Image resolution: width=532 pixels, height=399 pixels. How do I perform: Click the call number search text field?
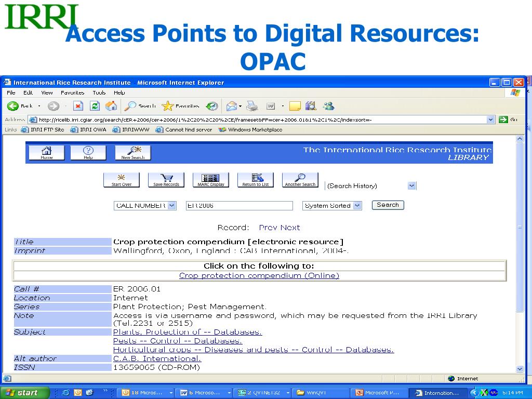pyautogui.click(x=239, y=206)
